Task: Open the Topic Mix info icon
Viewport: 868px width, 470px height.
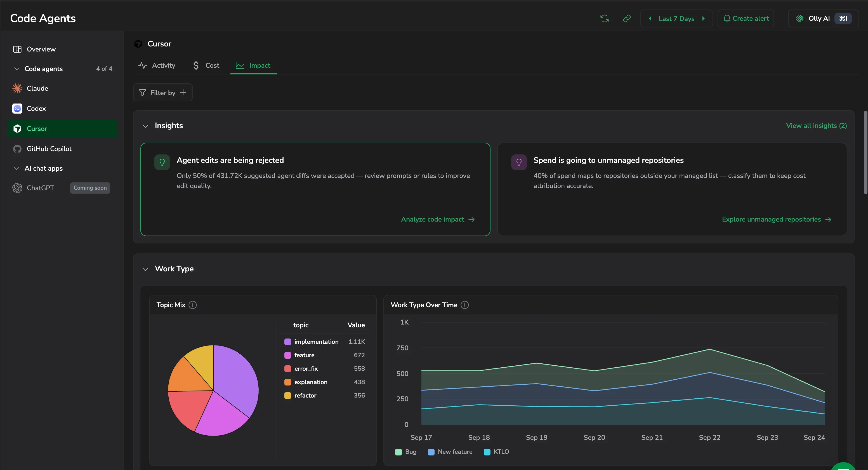Action: [193, 305]
